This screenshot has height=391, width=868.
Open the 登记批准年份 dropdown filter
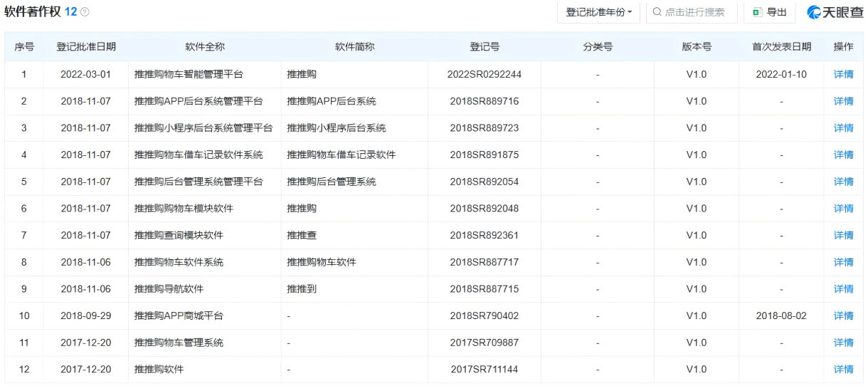[598, 12]
